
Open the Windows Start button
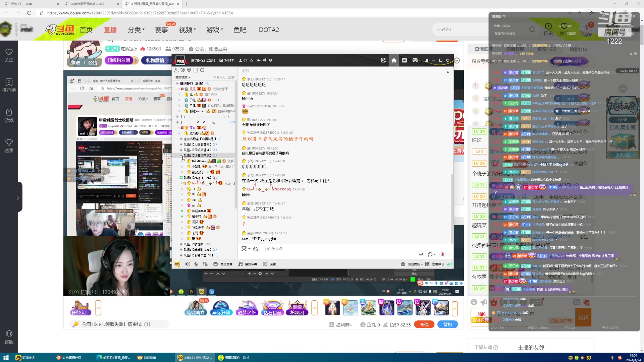point(6,358)
